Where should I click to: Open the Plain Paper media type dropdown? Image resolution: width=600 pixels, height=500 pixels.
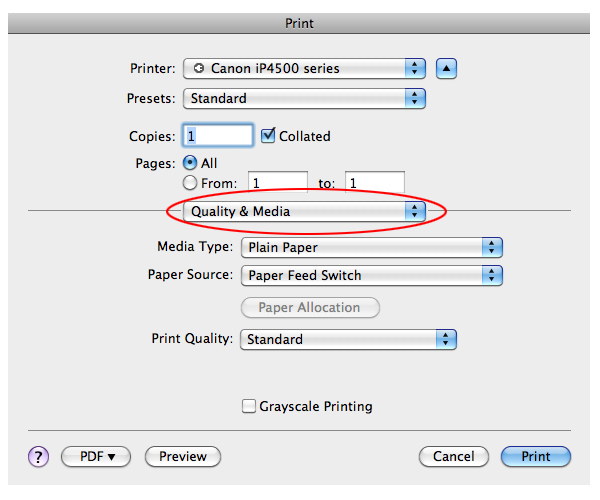pos(372,247)
